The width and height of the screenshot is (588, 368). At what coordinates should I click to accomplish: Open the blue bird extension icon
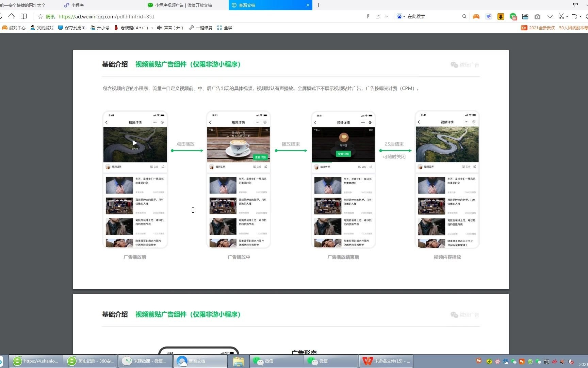tap(488, 16)
